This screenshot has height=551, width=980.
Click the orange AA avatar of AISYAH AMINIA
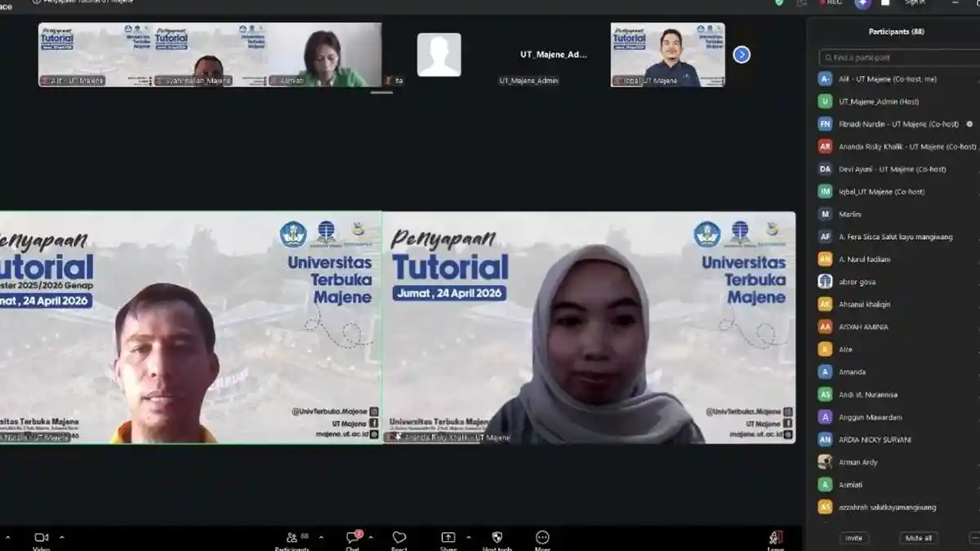825,327
